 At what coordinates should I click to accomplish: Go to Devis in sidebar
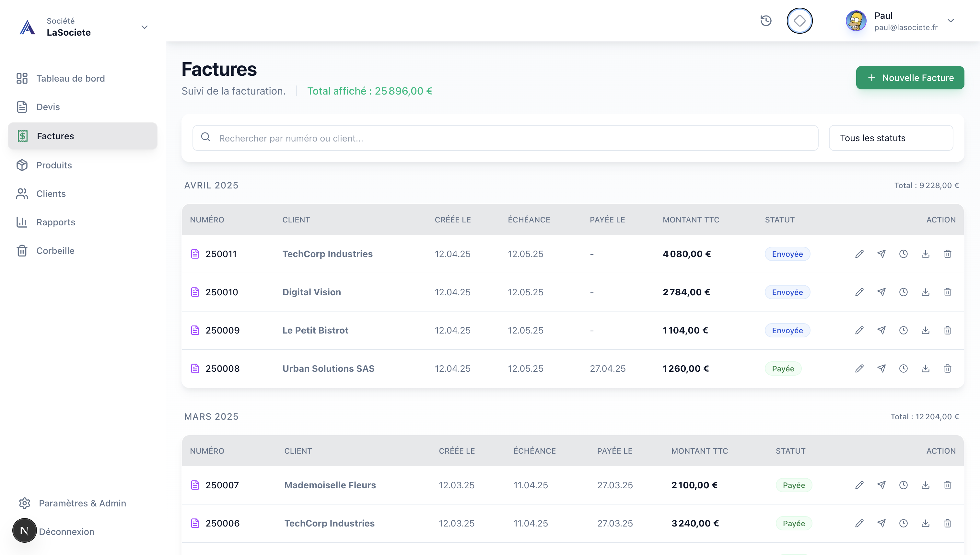coord(48,107)
